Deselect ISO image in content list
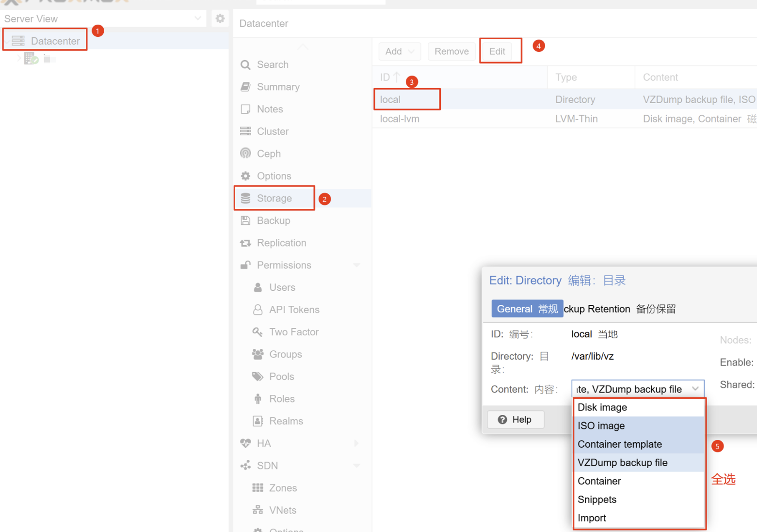This screenshot has width=757, height=532. pos(639,426)
